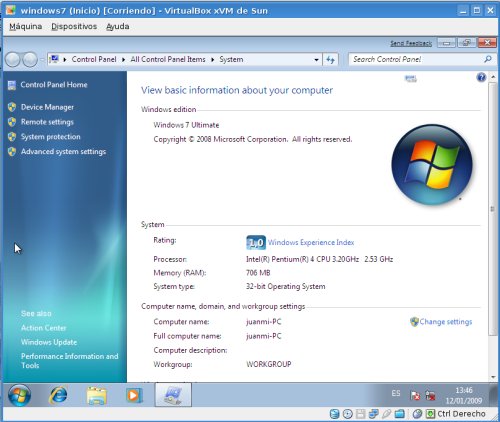Click VirtualBox keyboard capture indicator icon
Image resolution: width=500 pixels, height=422 pixels.
(x=430, y=414)
